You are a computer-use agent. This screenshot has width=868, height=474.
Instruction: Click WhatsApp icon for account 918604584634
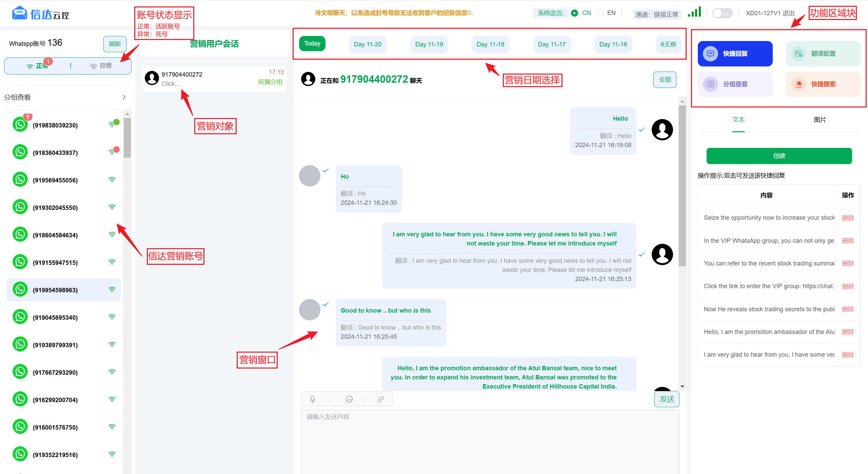coord(20,234)
